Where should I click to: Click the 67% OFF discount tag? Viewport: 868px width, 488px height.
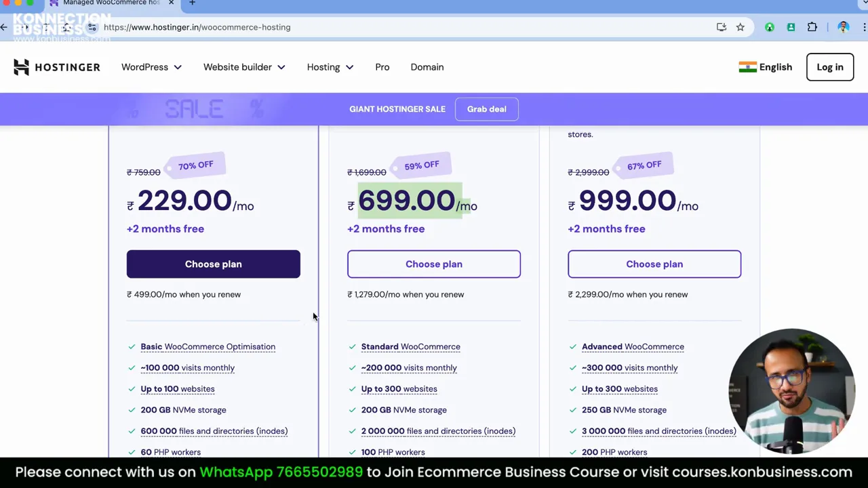point(644,165)
